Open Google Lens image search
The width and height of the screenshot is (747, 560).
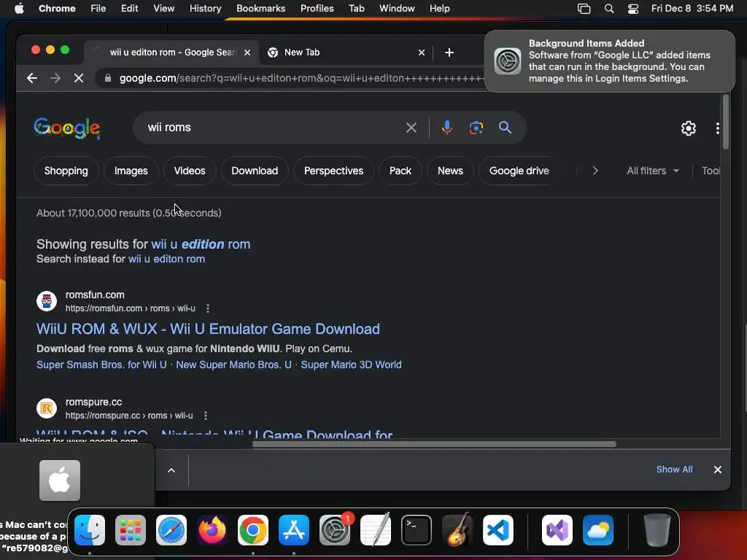[x=476, y=128]
